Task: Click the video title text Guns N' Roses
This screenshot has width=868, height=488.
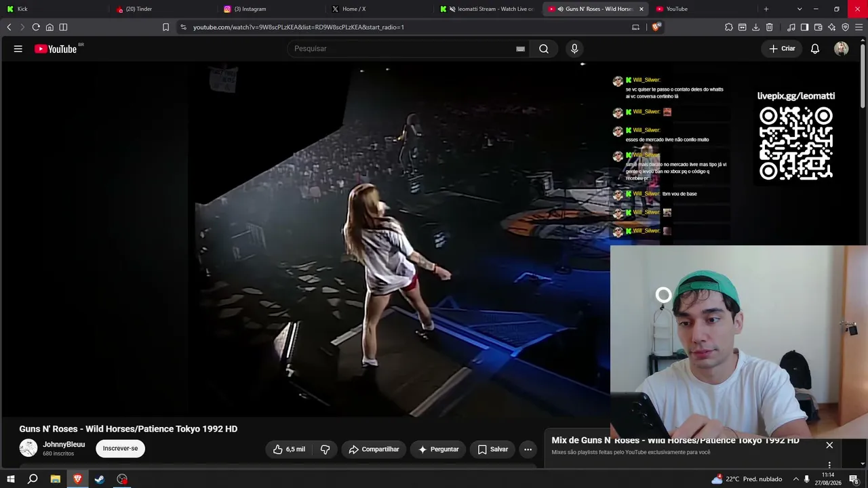Action: [x=128, y=429]
